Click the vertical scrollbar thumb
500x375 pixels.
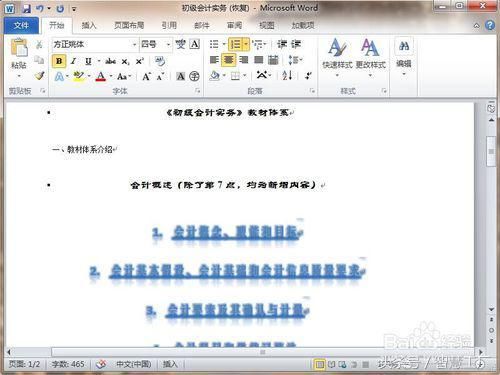491,151
